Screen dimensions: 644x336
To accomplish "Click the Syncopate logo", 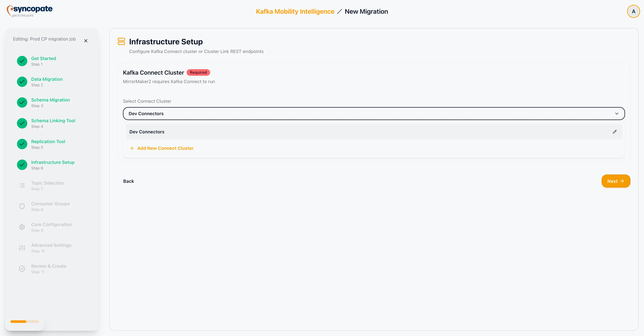I will 29,11.
